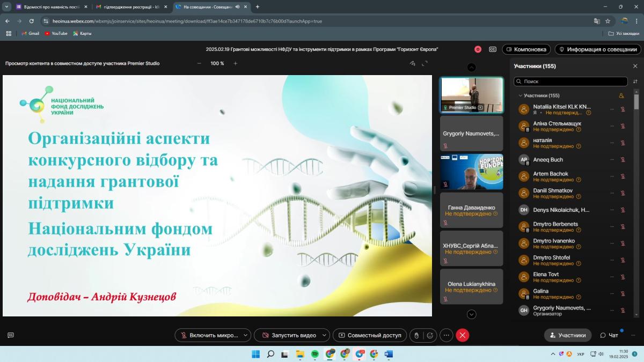Open microphone options dropdown arrow
This screenshot has height=362, width=644.
pyautogui.click(x=245, y=335)
